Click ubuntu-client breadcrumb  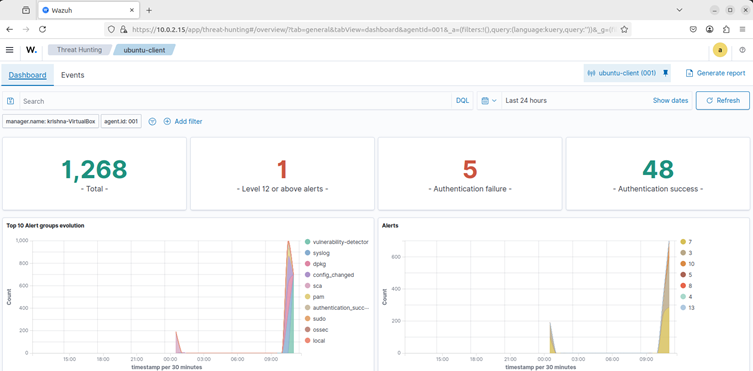(x=144, y=50)
